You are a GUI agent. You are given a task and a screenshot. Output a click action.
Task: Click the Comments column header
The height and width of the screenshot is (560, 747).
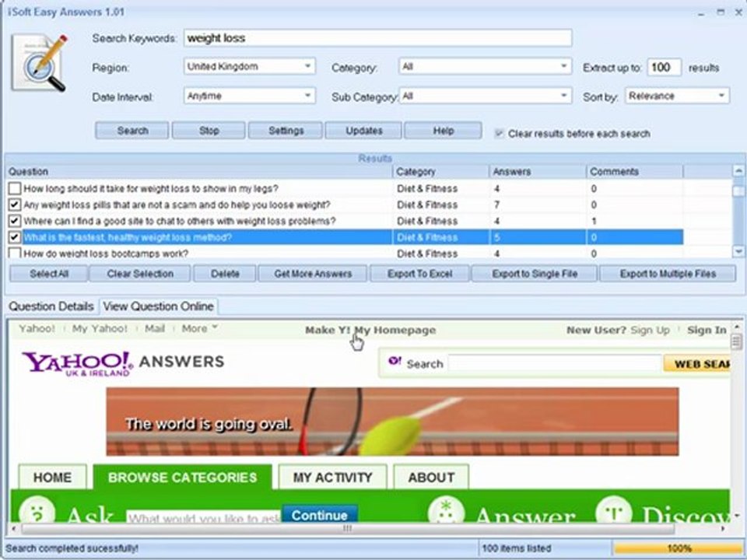point(635,171)
